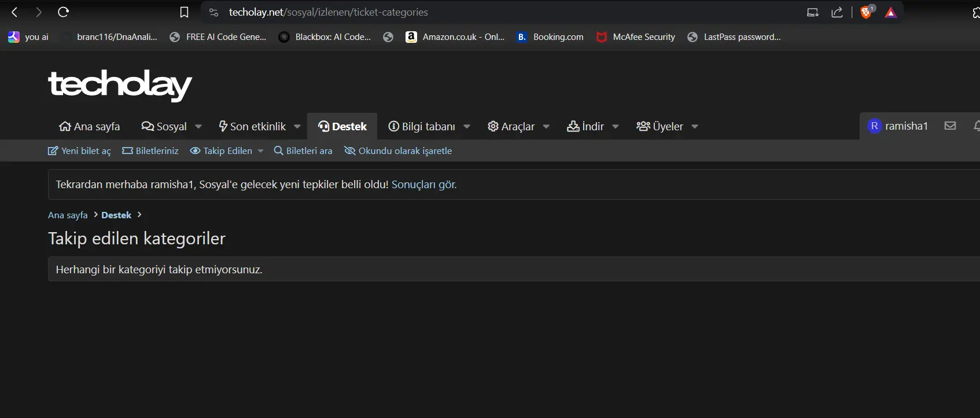
Task: Click the unnamed globe bookmark before Amazon
Action: [x=388, y=37]
